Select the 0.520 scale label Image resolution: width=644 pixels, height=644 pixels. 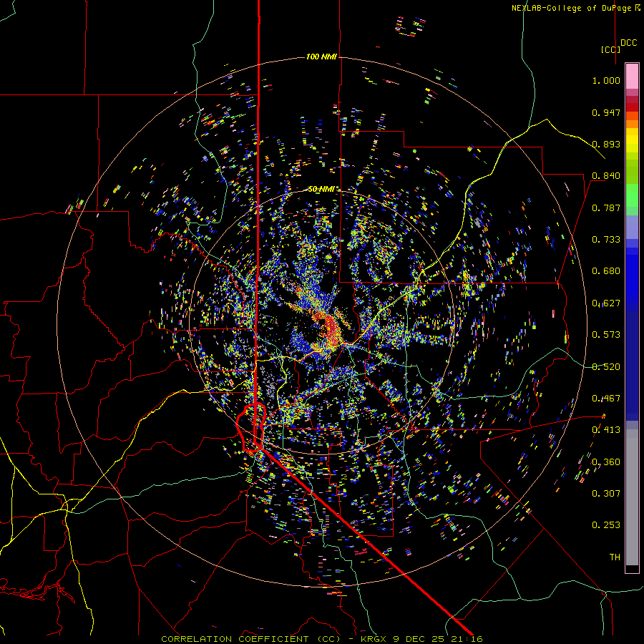tap(606, 367)
